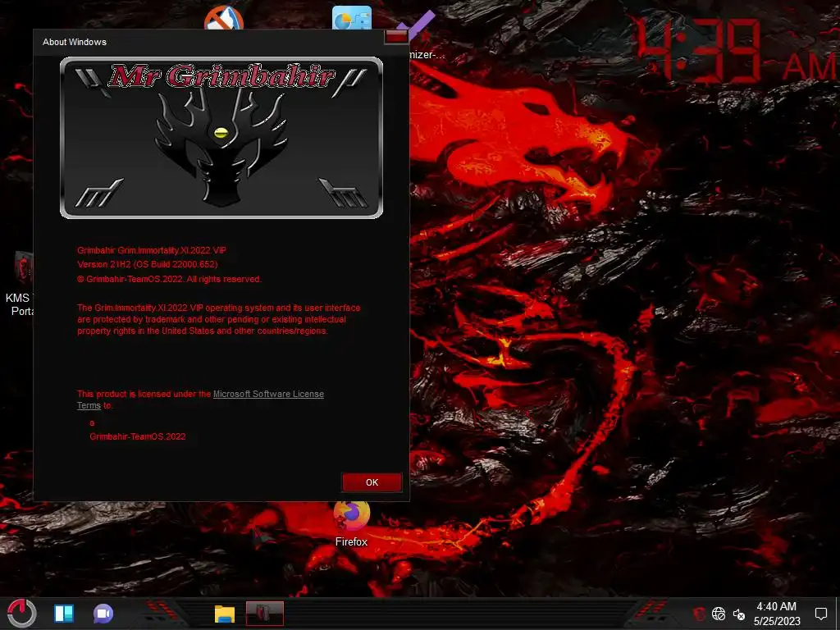Open File Explorer from the taskbar
Viewport: 840px width, 630px height.
click(x=225, y=614)
